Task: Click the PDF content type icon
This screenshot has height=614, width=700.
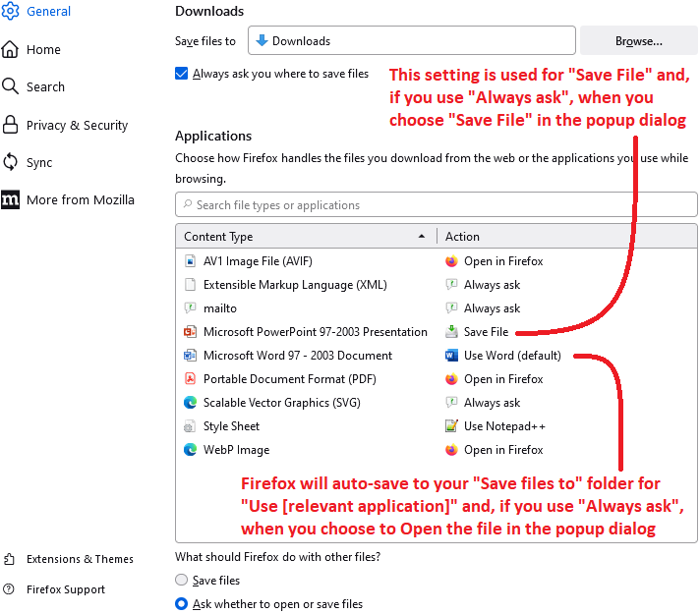Action: pos(190,379)
